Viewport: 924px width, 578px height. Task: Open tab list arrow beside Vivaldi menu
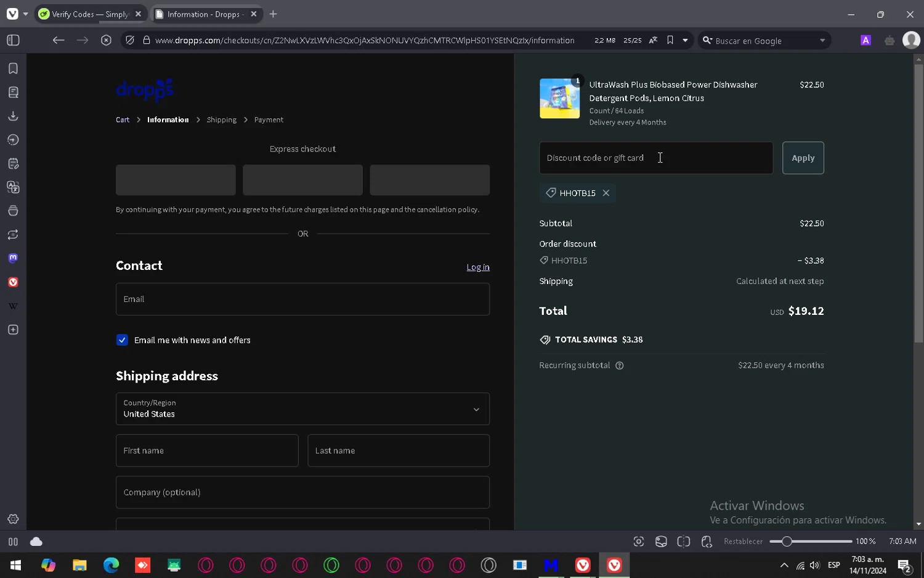point(25,14)
